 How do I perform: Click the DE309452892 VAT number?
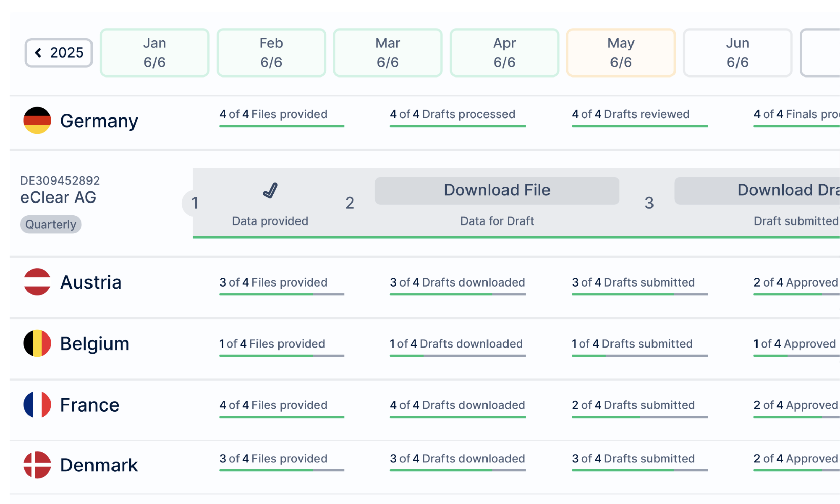(x=60, y=181)
